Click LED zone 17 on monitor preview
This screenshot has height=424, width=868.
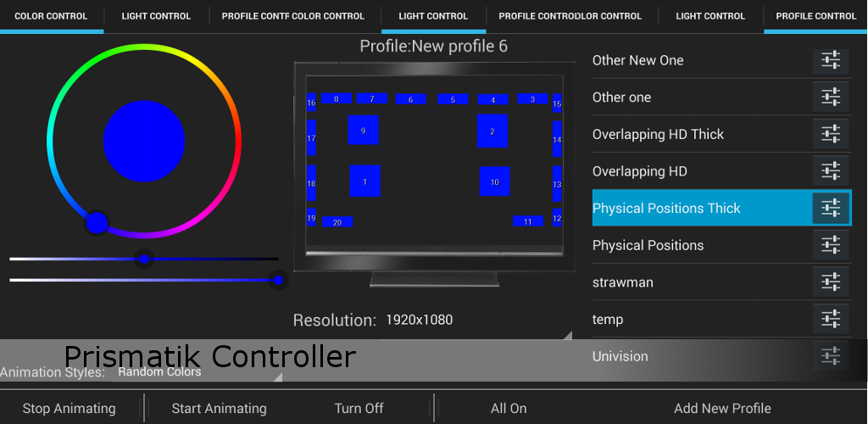click(311, 137)
